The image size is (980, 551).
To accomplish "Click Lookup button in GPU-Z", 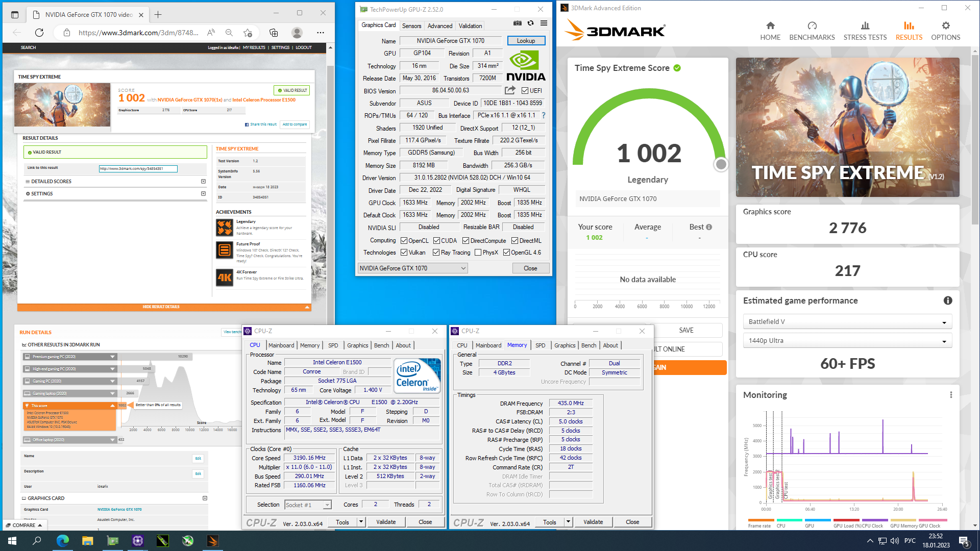I will [x=526, y=41].
